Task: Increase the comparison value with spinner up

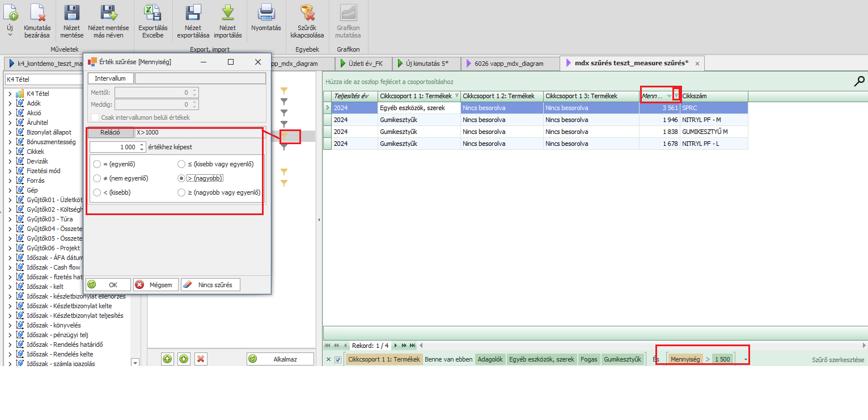Action: [x=142, y=145]
